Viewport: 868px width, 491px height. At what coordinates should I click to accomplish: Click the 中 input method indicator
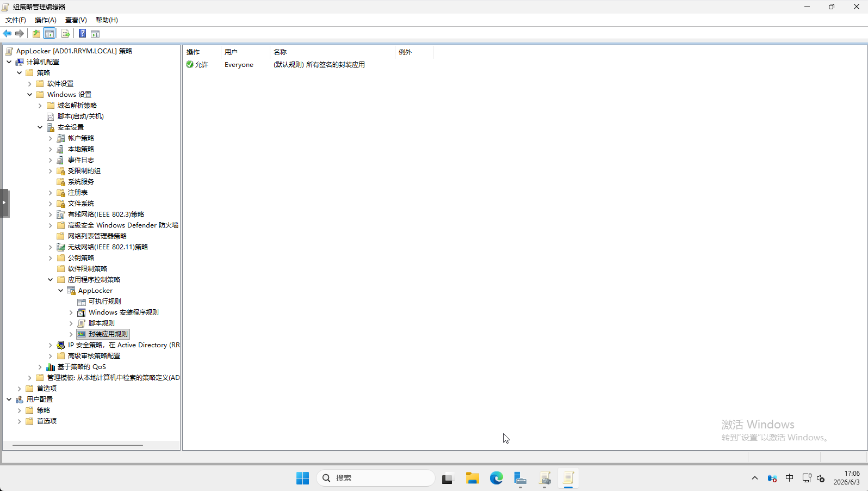point(789,478)
